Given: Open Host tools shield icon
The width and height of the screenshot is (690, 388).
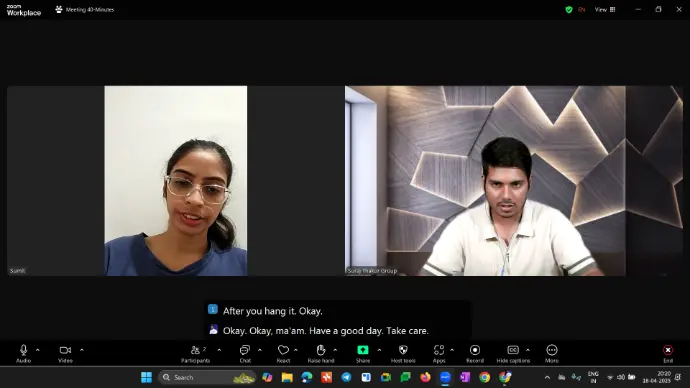Looking at the screenshot, I should click(403, 350).
